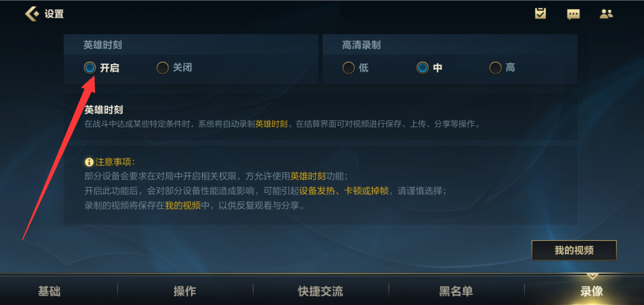
Task: Click the 设置 title text
Action: [x=54, y=14]
